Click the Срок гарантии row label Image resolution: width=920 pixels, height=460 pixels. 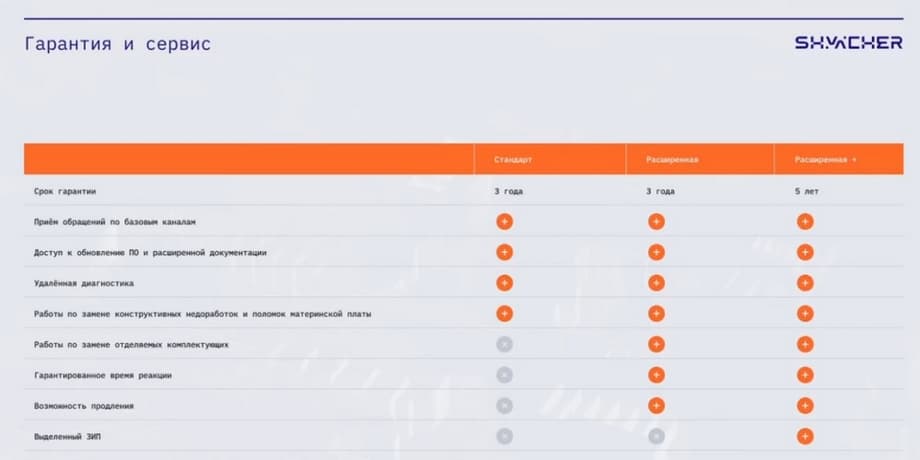[x=65, y=191]
